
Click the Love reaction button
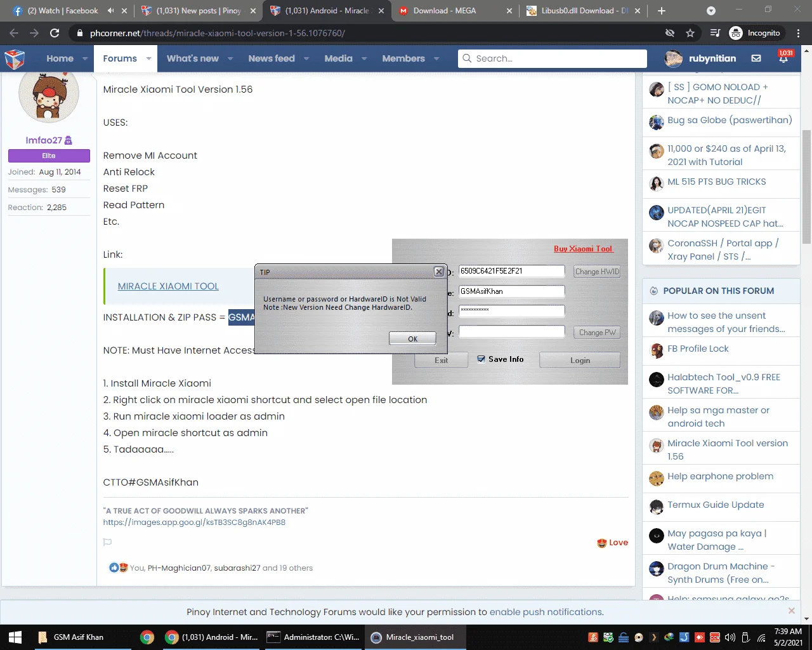click(x=613, y=543)
